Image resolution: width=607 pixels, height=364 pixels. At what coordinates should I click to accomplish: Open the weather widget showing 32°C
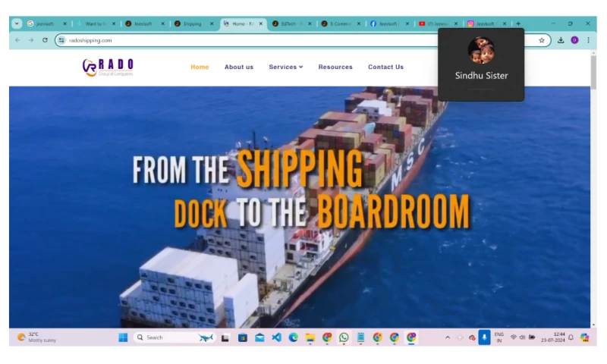[37, 337]
